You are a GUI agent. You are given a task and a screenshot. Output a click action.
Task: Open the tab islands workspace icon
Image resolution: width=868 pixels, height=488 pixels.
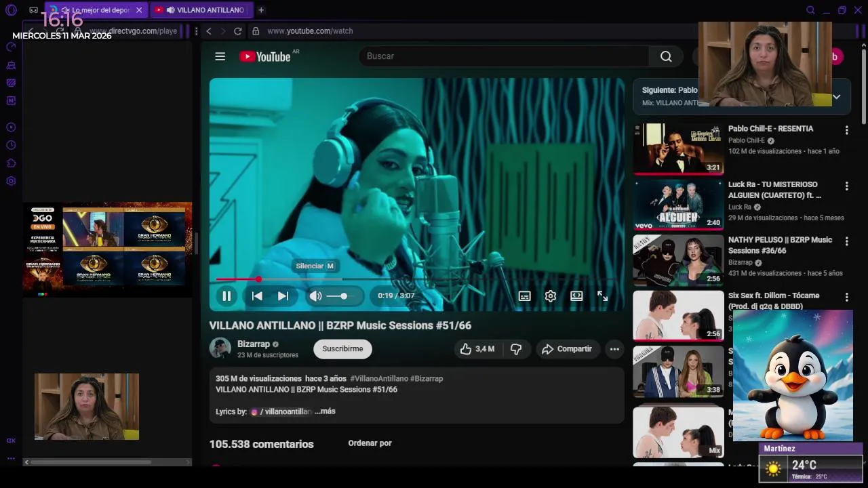pyautogui.click(x=34, y=10)
